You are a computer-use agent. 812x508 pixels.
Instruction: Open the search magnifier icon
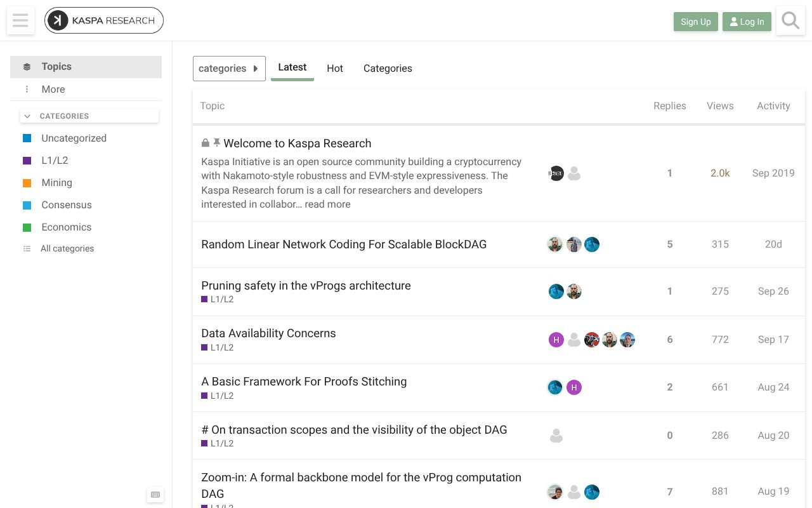coord(790,21)
